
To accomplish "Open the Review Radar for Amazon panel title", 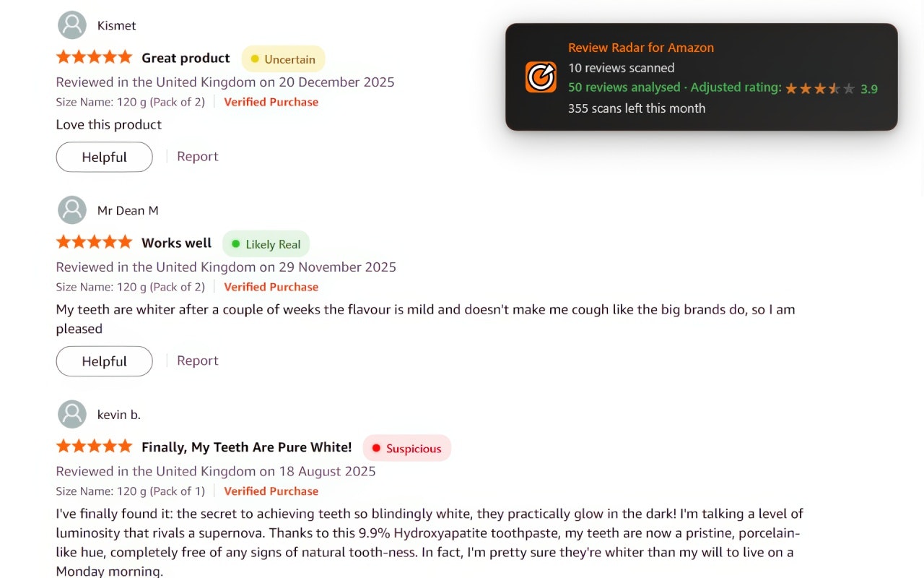I will pos(641,47).
